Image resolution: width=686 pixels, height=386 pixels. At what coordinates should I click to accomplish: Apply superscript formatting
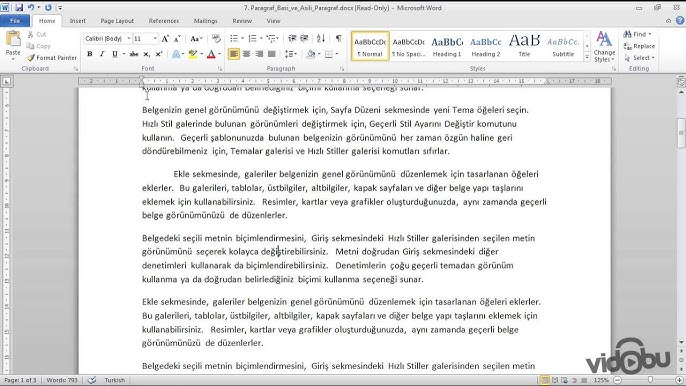(159, 54)
